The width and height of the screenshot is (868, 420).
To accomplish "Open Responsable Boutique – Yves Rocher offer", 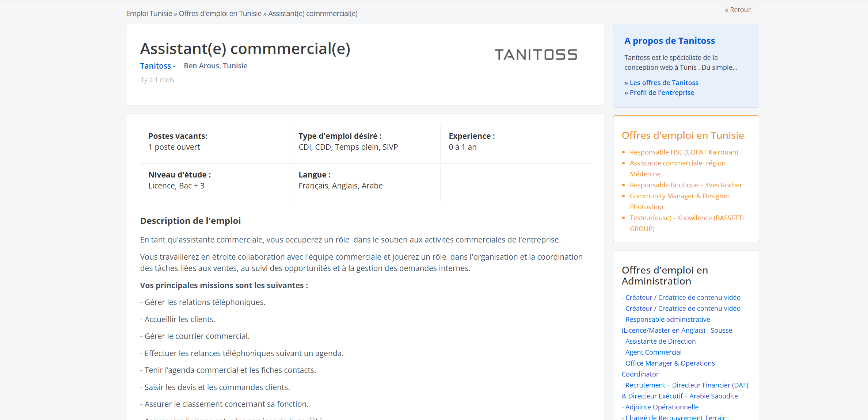I will pyautogui.click(x=686, y=185).
